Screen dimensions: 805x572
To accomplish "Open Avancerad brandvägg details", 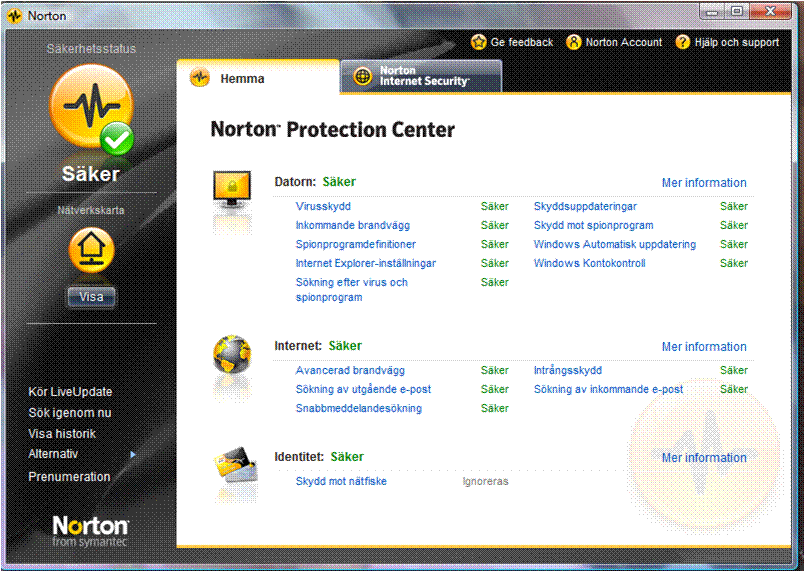I will [350, 370].
